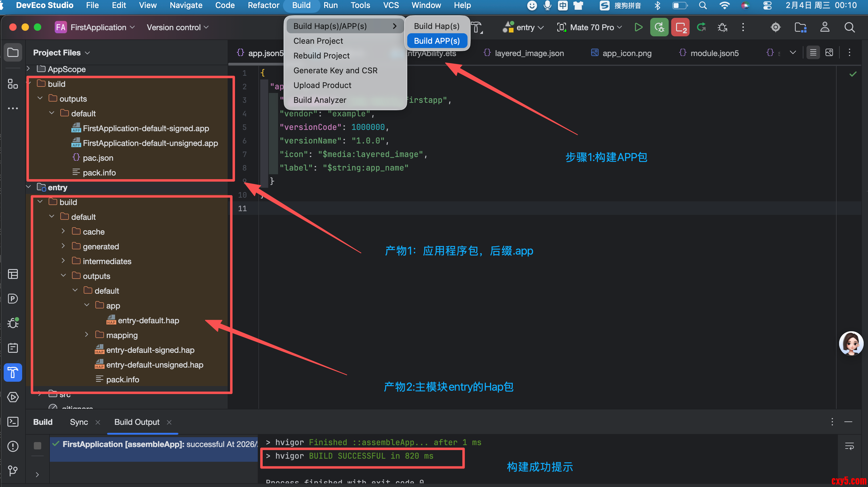868x487 pixels.
Task: Click the Search magnifier in toolbar
Action: click(850, 27)
